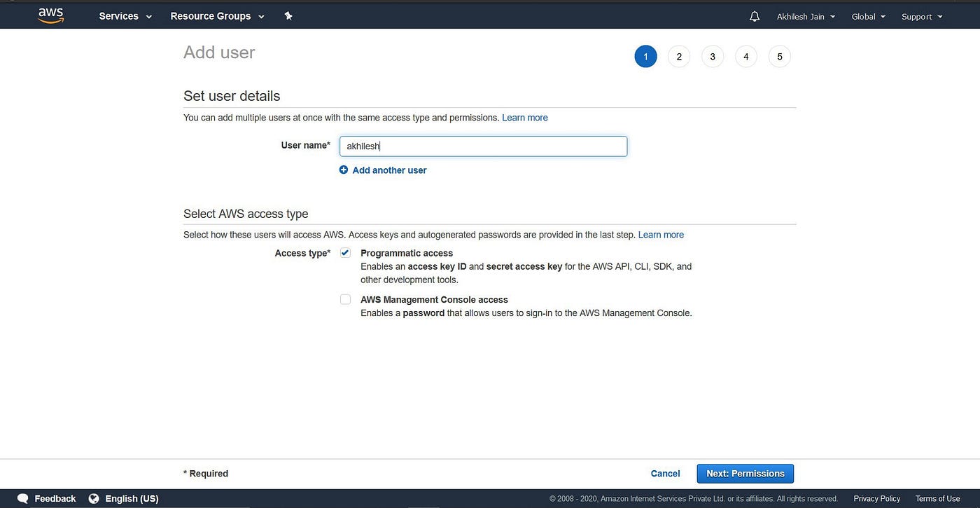Click the Programmatic access label

click(407, 253)
